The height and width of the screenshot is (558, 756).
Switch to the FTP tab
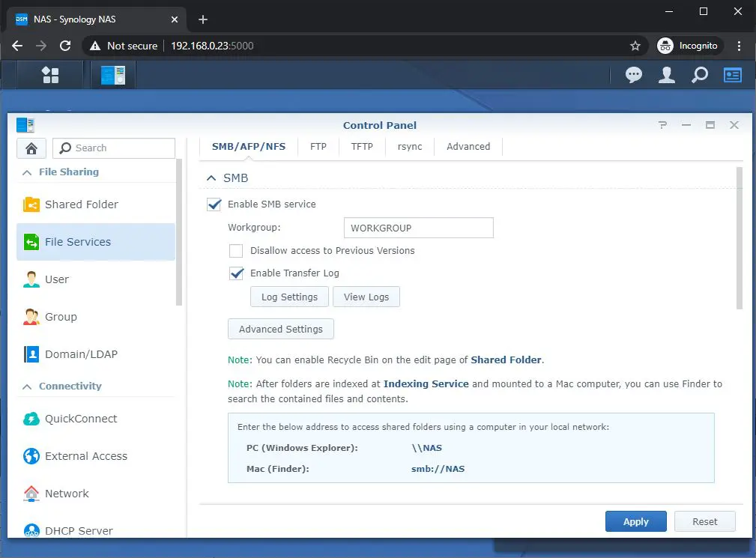pyautogui.click(x=318, y=147)
